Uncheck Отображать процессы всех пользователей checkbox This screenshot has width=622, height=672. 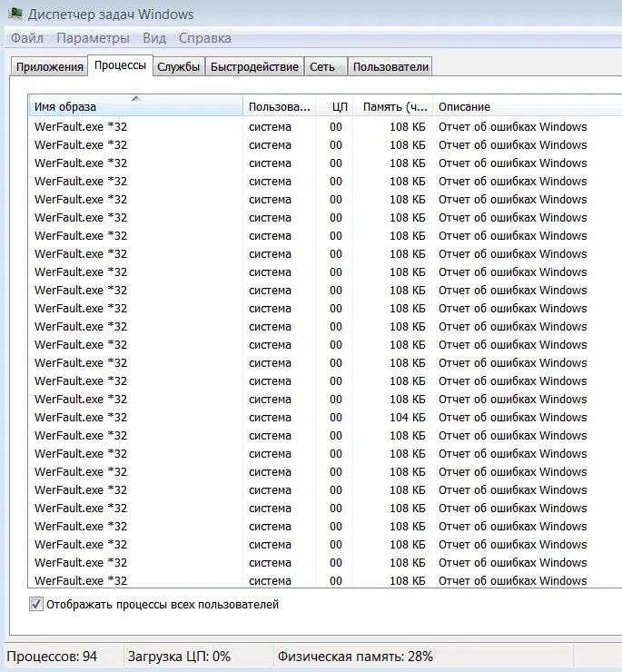pyautogui.click(x=36, y=604)
